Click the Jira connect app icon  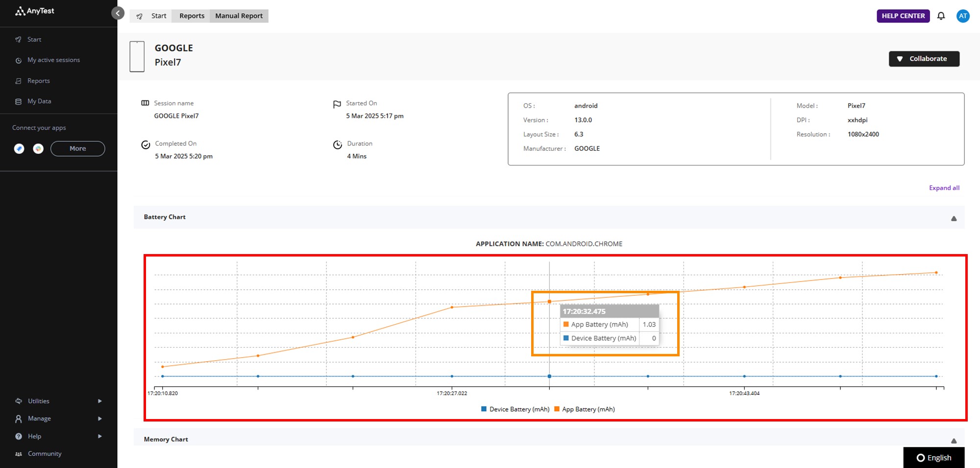[19, 149]
